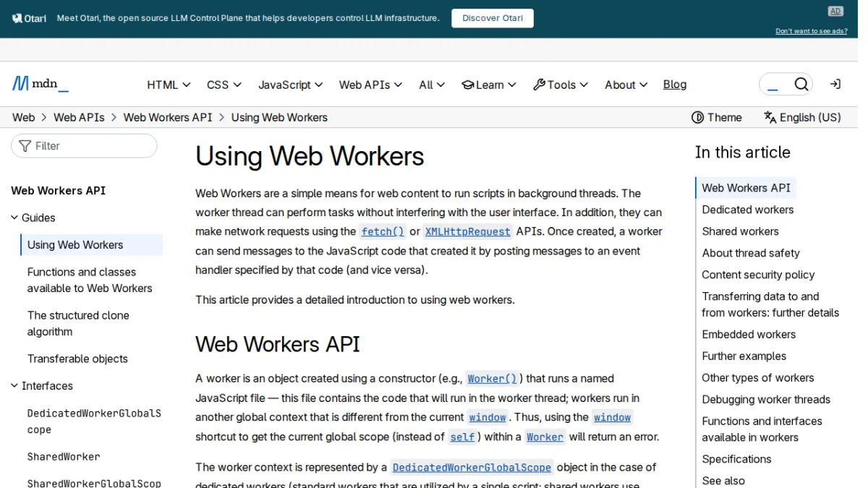Open the Blog menu item

click(675, 85)
